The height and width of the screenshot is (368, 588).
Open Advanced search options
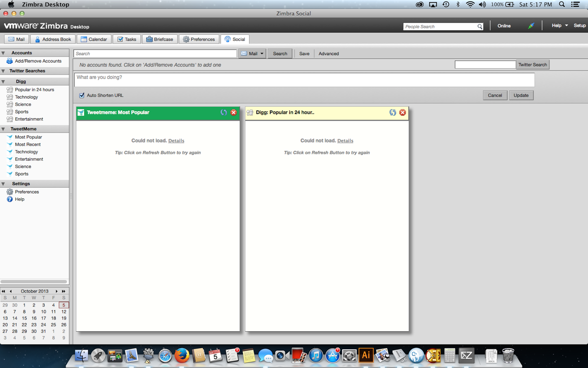[x=329, y=54]
